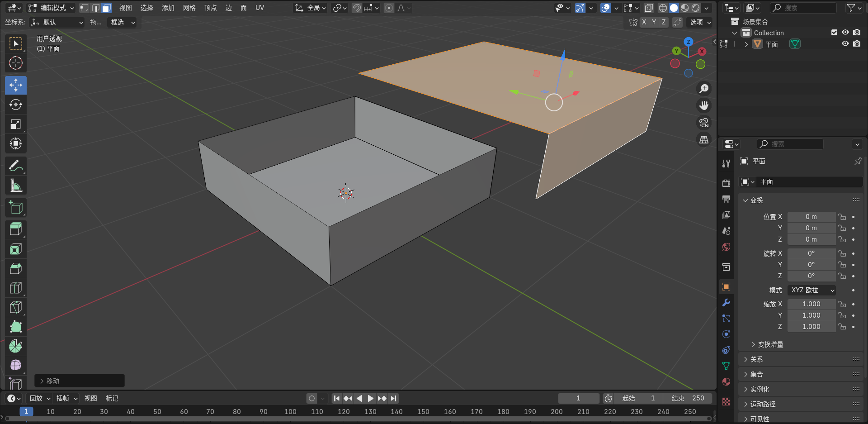This screenshot has height=424, width=868.
Task: Open the 回放 playback popover
Action: coord(39,398)
